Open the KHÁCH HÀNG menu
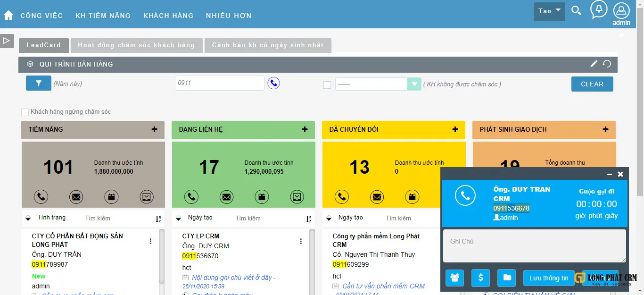 coord(168,16)
